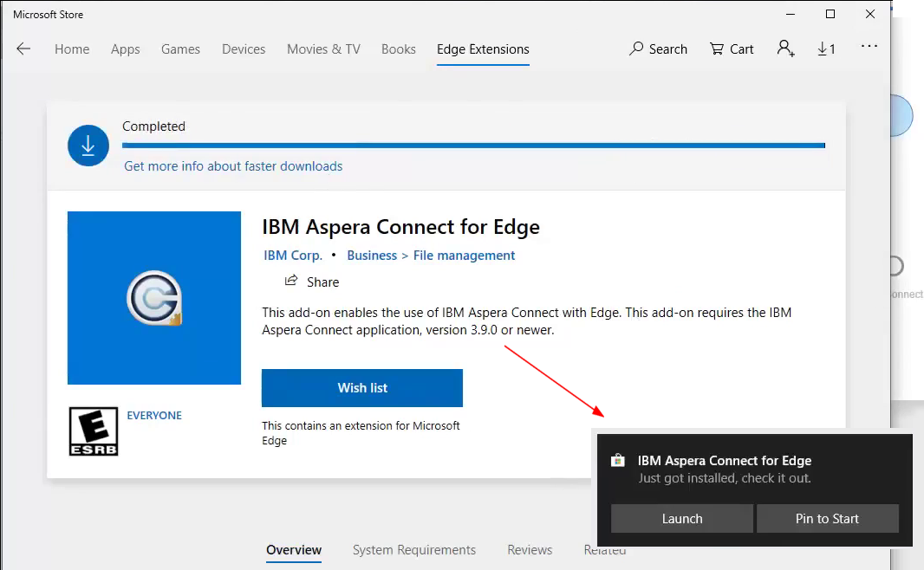
Task: Go to the Home tab
Action: point(72,49)
